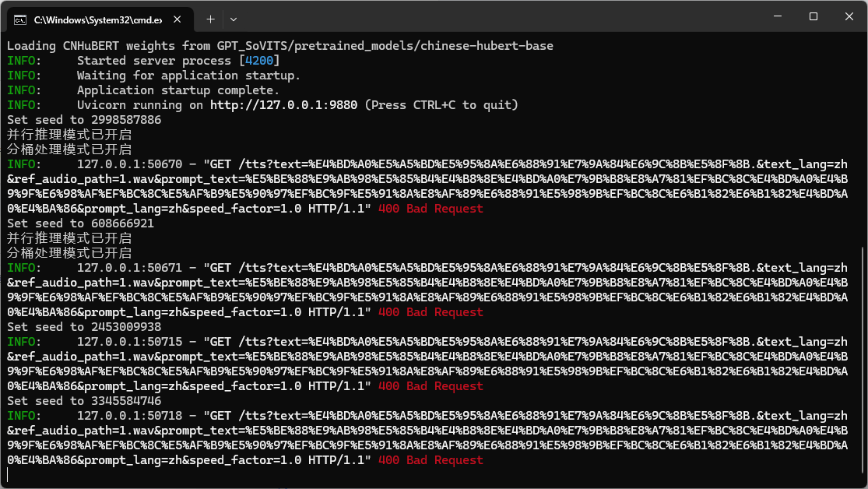Click the last red 400 Bad Request status
The image size is (868, 489).
click(x=430, y=460)
